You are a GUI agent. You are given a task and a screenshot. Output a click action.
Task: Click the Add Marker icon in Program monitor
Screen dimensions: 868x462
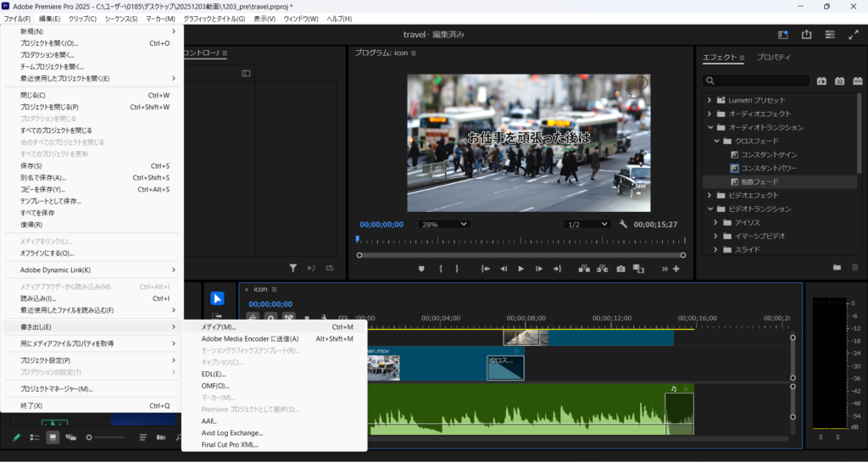tap(421, 269)
